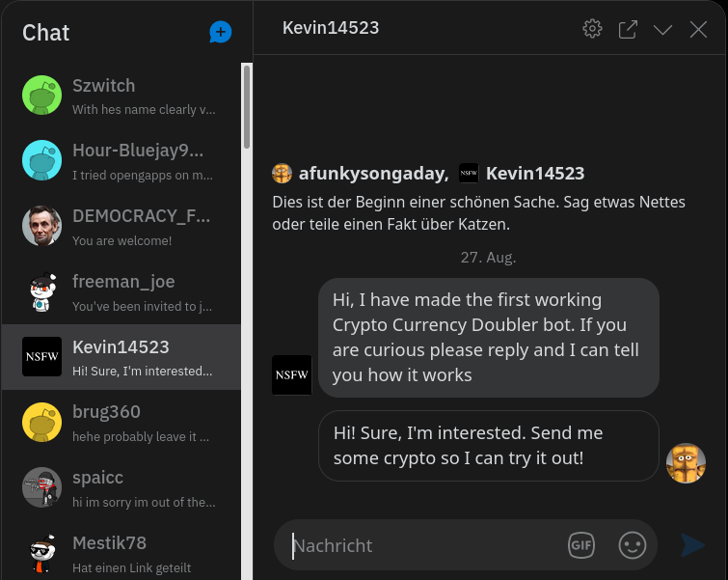Open chat settings gear icon
Screen dimensions: 728x580
[x=592, y=29]
